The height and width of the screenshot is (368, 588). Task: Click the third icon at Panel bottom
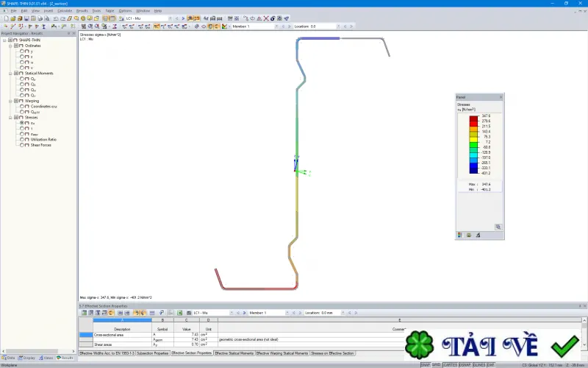(x=478, y=235)
